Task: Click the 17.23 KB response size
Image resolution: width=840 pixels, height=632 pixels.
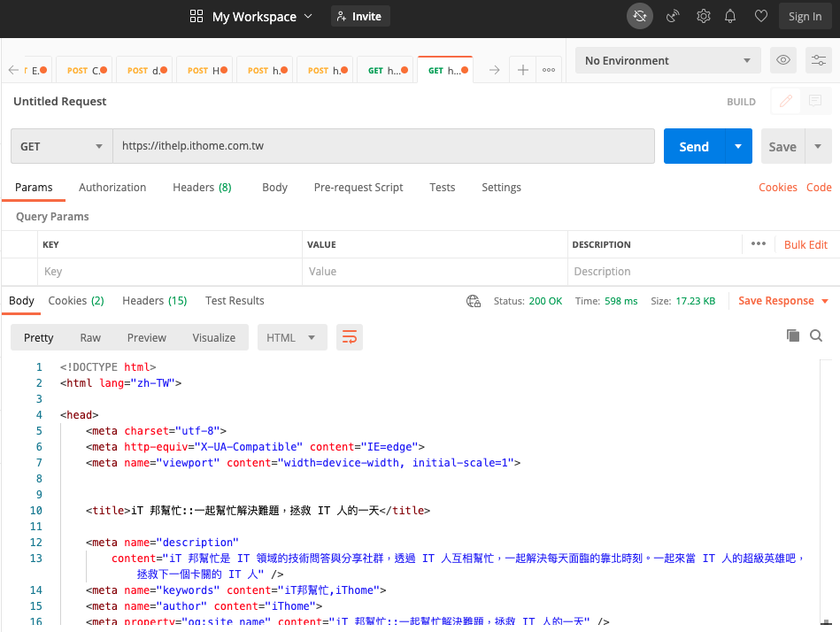Action: tap(696, 301)
